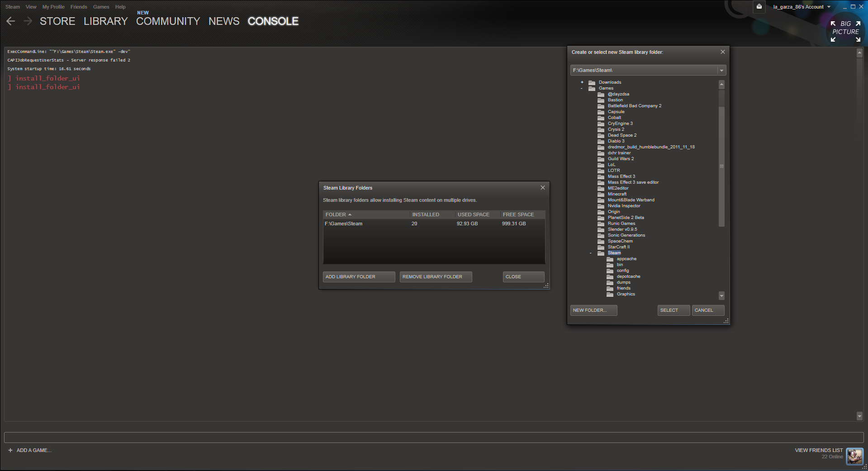This screenshot has width=868, height=471.
Task: Click the Crysis 2 folder icon
Action: coord(601,129)
